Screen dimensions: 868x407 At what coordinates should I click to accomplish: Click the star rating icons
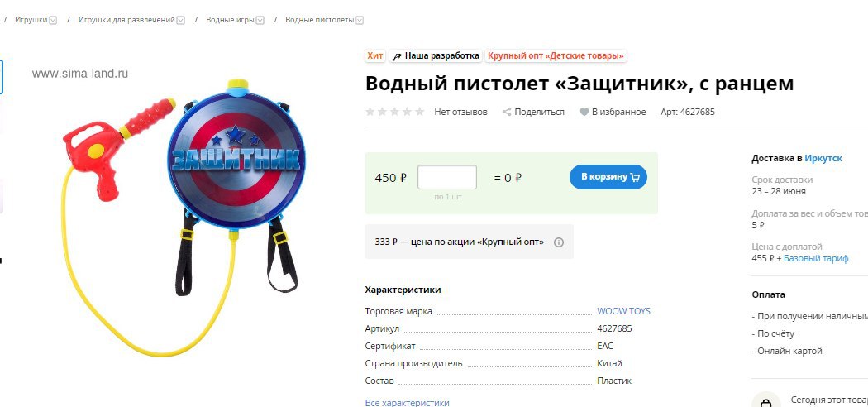394,112
